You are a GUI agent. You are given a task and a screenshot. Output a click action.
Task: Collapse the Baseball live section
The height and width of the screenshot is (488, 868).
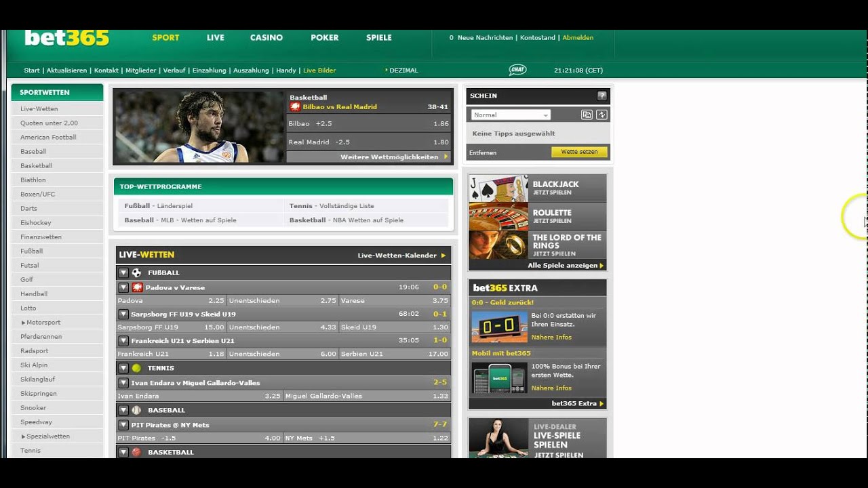click(123, 410)
